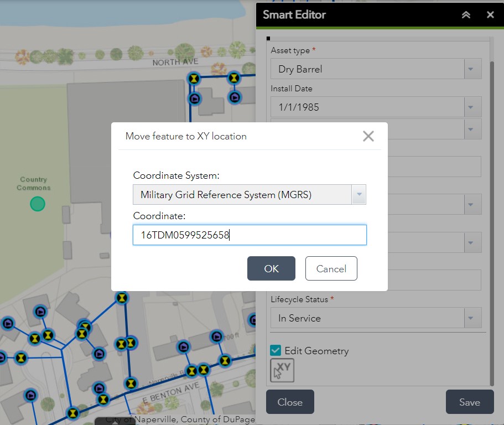Image resolution: width=504 pixels, height=425 pixels.
Task: Click inside the MGRS coordinate input field
Action: click(x=249, y=235)
